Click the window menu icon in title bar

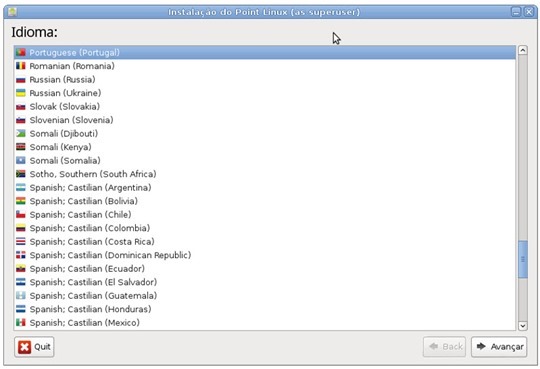tap(13, 12)
